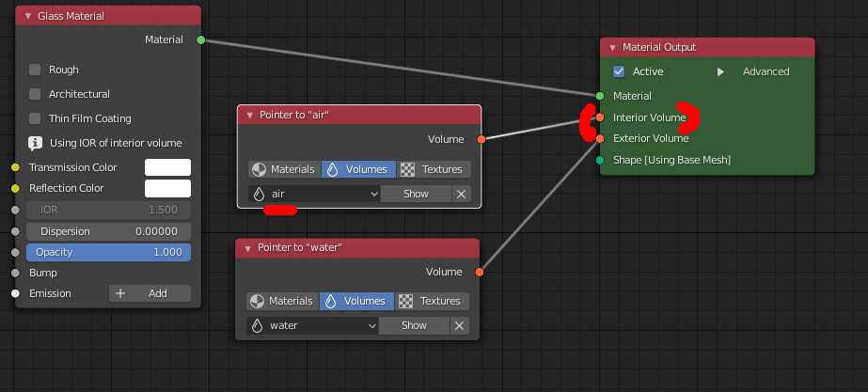Open the Reflection Color swatch
Image resolution: width=868 pixels, height=392 pixels.
(167, 188)
